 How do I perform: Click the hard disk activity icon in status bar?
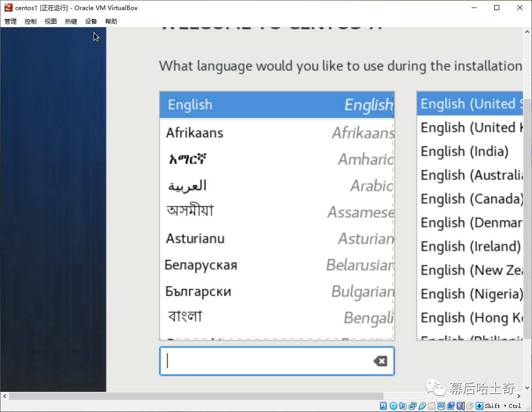(384, 405)
